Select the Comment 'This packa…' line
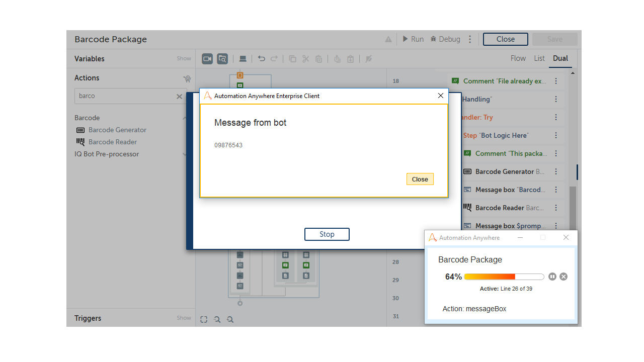 click(512, 153)
